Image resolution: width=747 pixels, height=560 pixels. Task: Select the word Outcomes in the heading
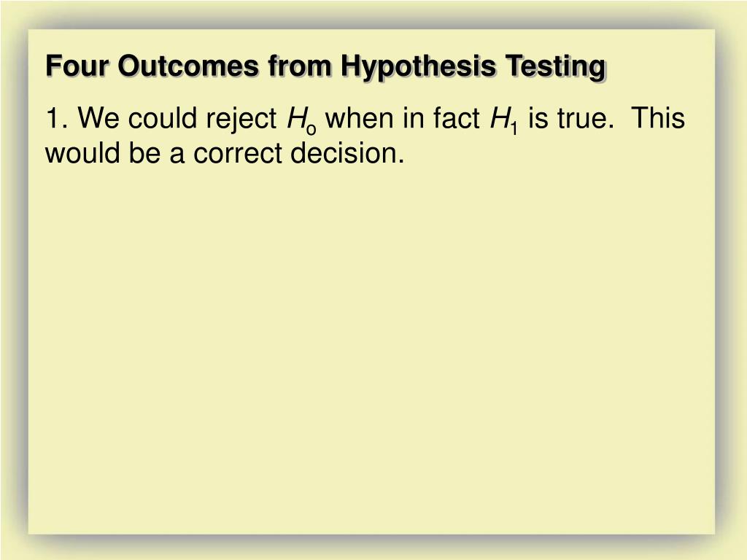tap(188, 66)
